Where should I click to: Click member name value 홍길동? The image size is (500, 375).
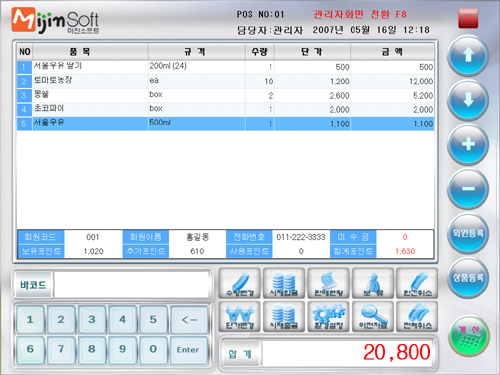coord(197,237)
